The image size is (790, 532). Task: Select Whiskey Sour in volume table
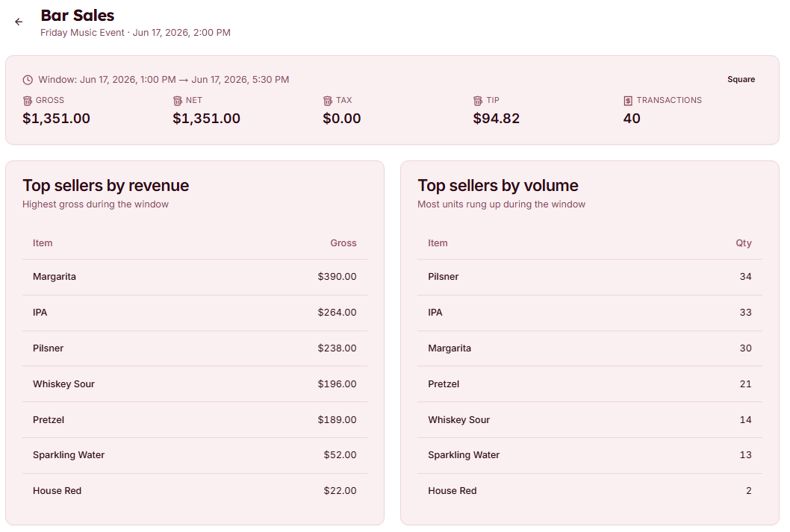pyautogui.click(x=589, y=420)
